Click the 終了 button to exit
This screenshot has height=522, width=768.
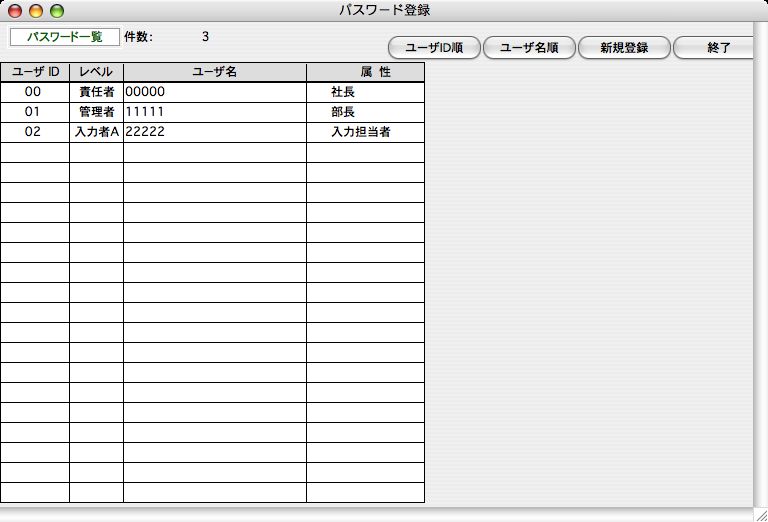click(718, 48)
